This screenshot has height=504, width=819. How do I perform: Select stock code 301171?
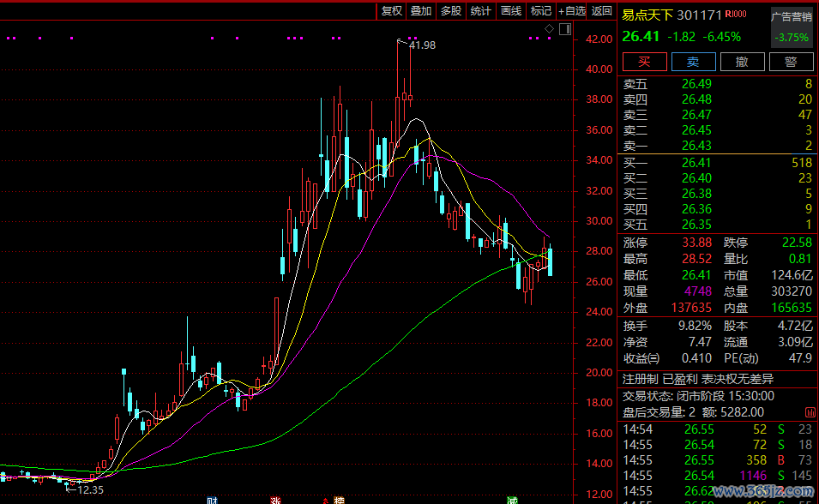coord(700,15)
